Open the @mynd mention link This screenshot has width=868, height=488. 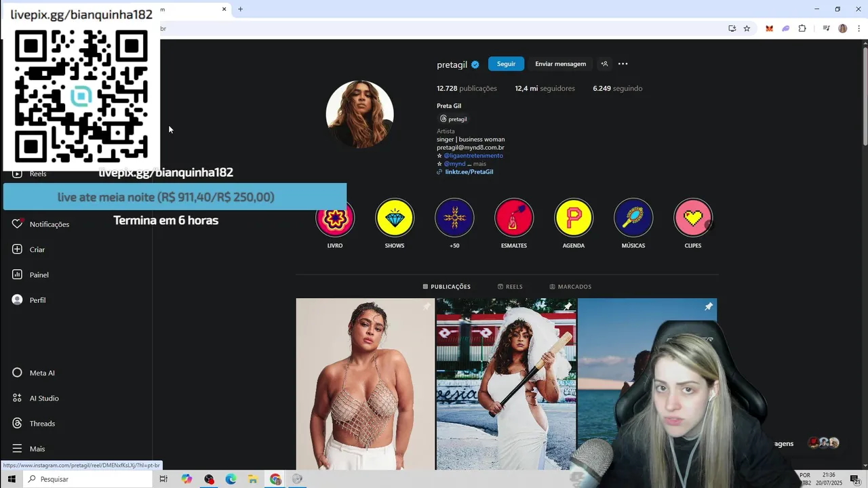tap(454, 164)
